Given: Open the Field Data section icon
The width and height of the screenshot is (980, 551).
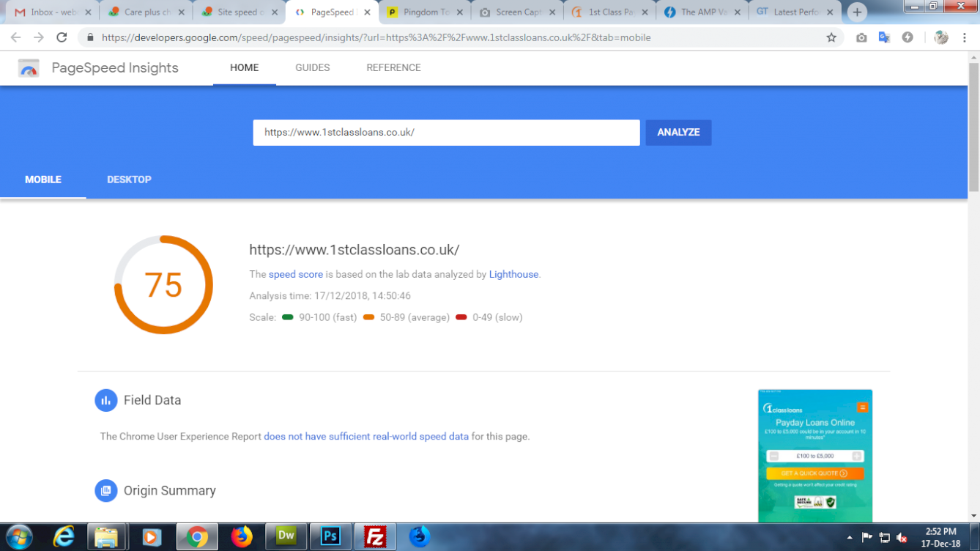Looking at the screenshot, I should tap(106, 400).
